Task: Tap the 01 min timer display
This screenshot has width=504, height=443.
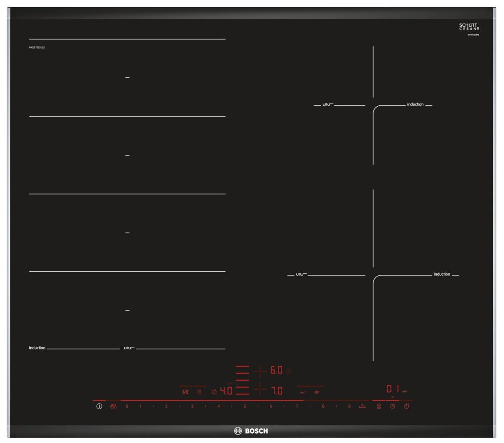Action: click(392, 388)
